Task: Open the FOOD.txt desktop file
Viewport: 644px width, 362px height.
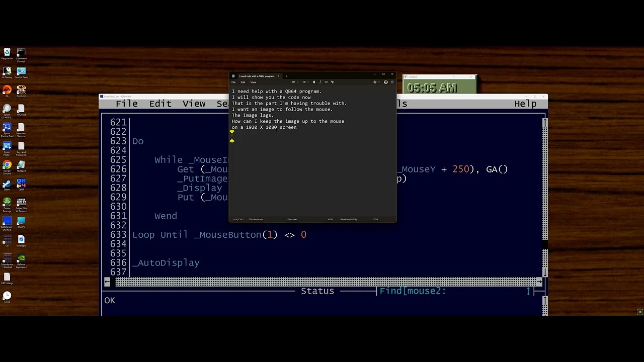Action: pos(21,110)
